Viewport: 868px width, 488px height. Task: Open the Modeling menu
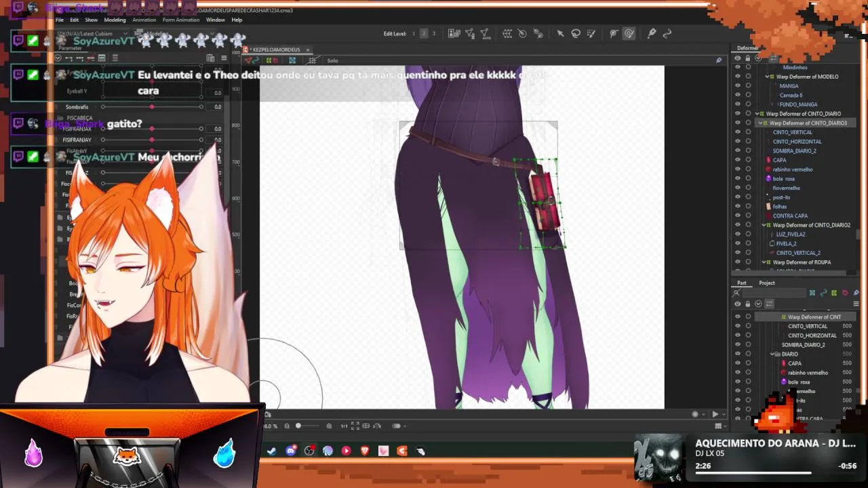115,20
